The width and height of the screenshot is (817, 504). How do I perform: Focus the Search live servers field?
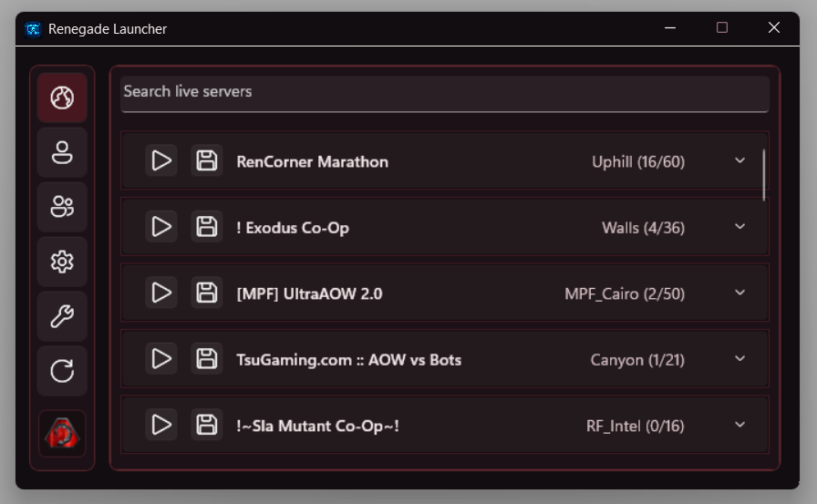tap(444, 94)
